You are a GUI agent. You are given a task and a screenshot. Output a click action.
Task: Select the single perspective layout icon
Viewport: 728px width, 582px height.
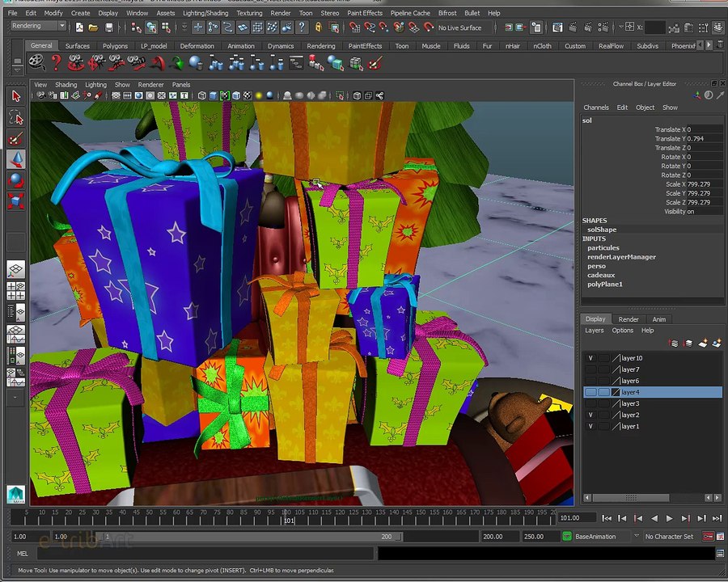16,270
